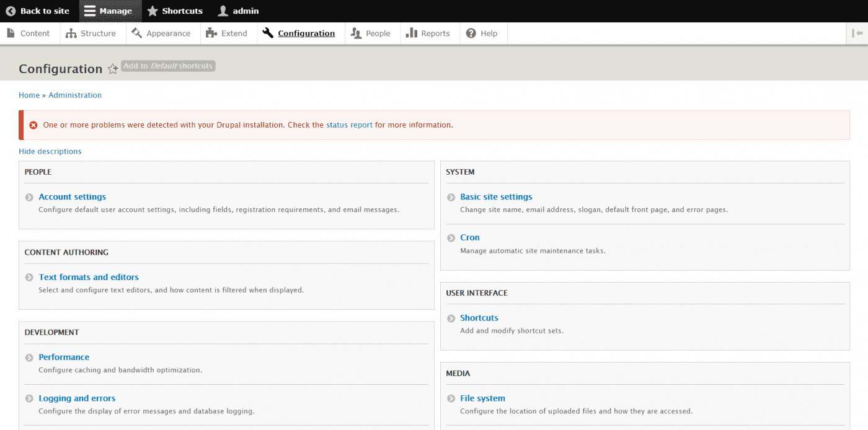Screen dimensions: 868x430
Task: Open Account settings link
Action: [73, 197]
